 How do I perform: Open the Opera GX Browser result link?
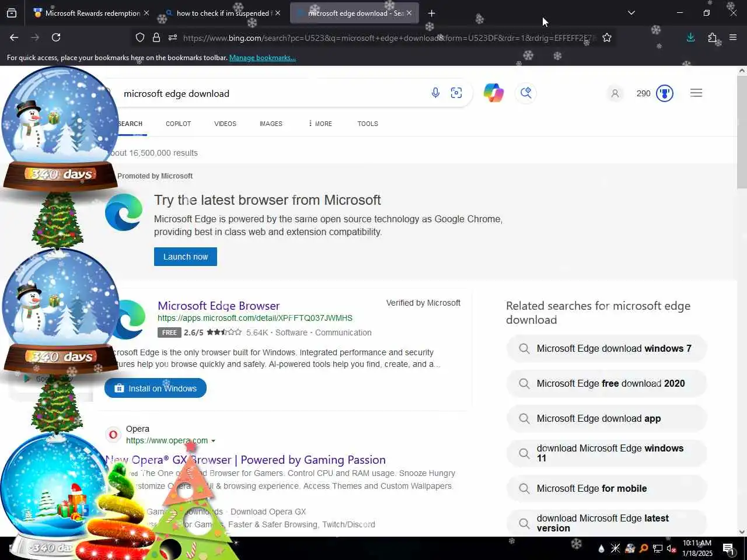pyautogui.click(x=245, y=460)
